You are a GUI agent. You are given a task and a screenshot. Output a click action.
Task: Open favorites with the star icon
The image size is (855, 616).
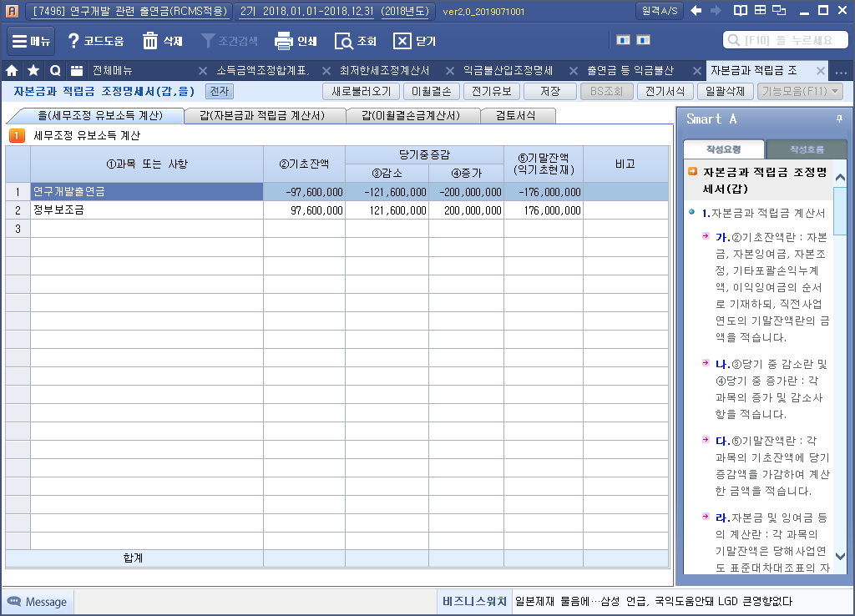33,71
